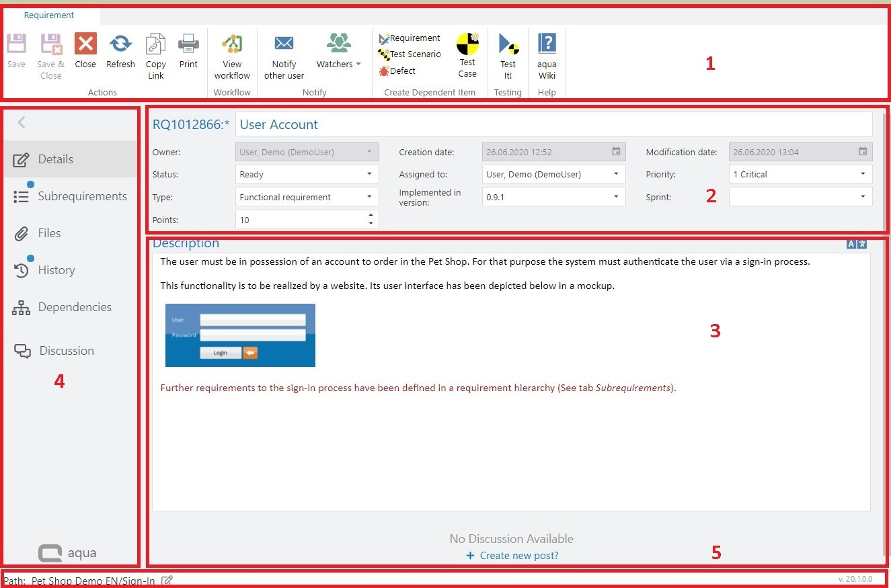Expand the empty Sprint dropdown
The height and width of the screenshot is (588, 891).
coord(863,197)
